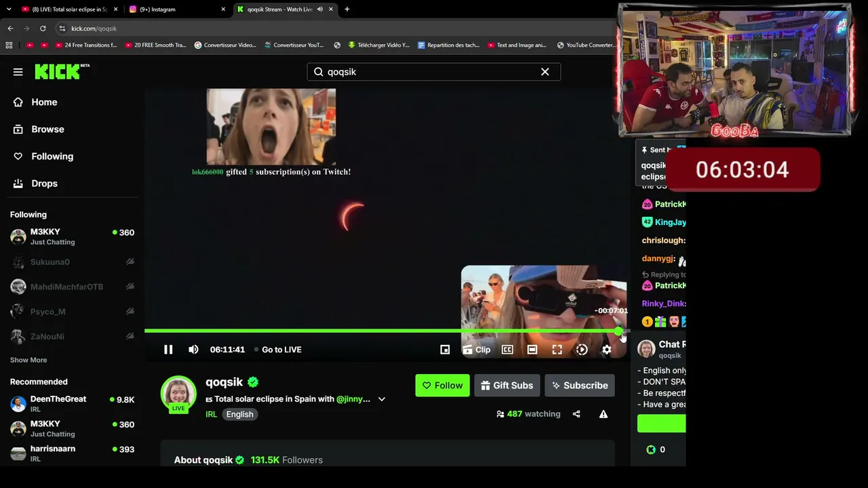868x488 pixels.
Task: Open YouTube Converter bookmark
Action: pos(585,45)
